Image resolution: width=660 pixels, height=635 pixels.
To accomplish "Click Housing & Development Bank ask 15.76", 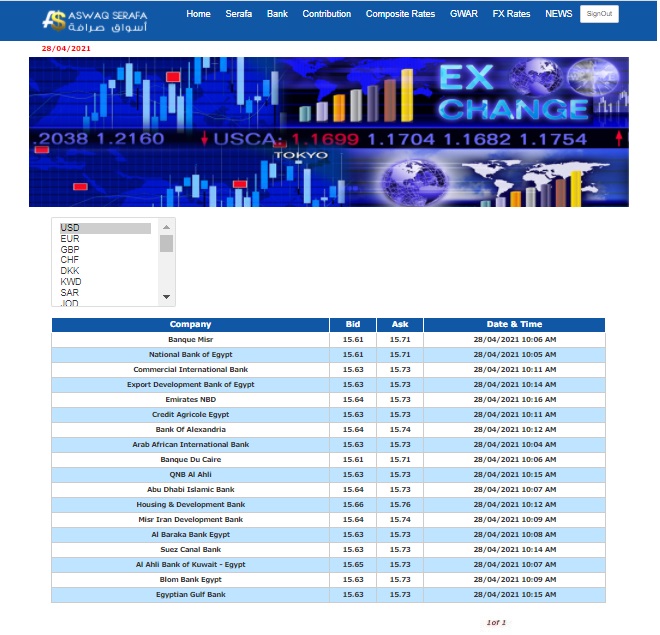I will coord(400,505).
